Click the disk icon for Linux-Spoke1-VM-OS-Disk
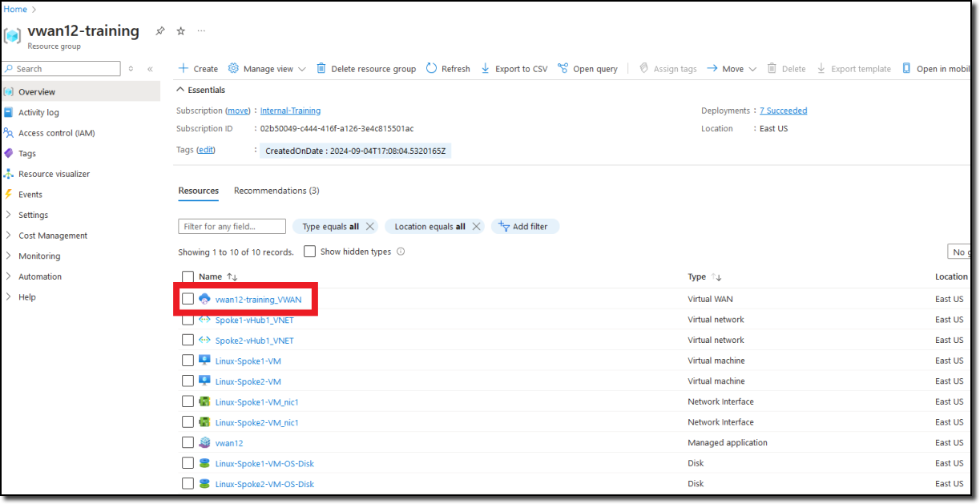This screenshot has width=980, height=504. coord(204,463)
